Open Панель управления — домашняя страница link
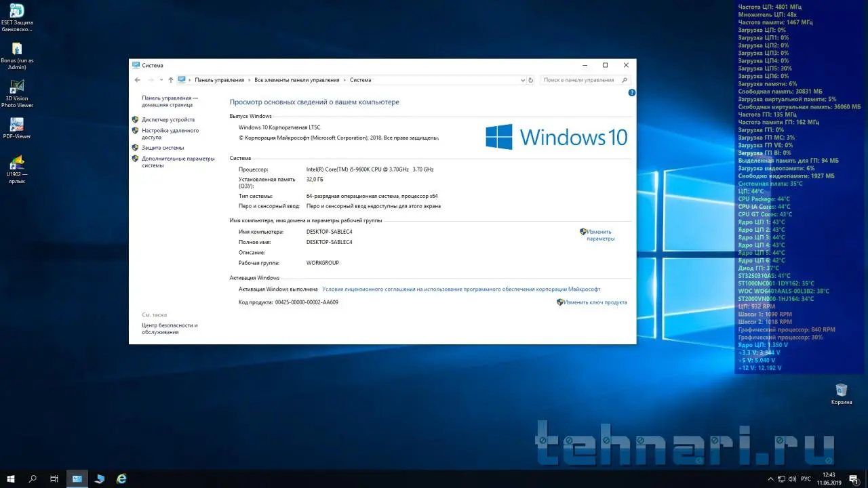 [x=170, y=102]
